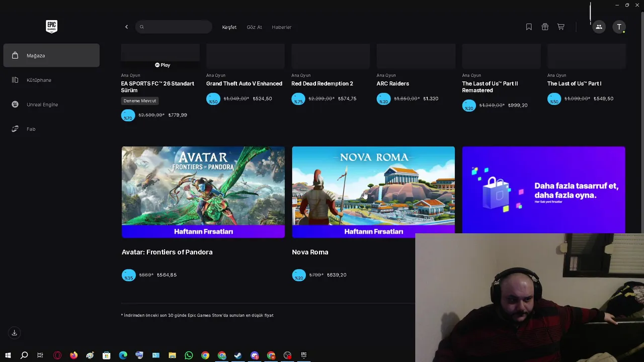Open Red Dead Redemption 2 listing
Image resolution: width=644 pixels, height=362 pixels.
pyautogui.click(x=322, y=83)
